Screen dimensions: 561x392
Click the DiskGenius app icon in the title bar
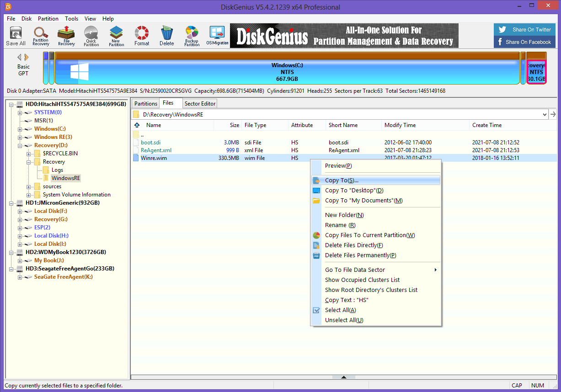point(9,7)
